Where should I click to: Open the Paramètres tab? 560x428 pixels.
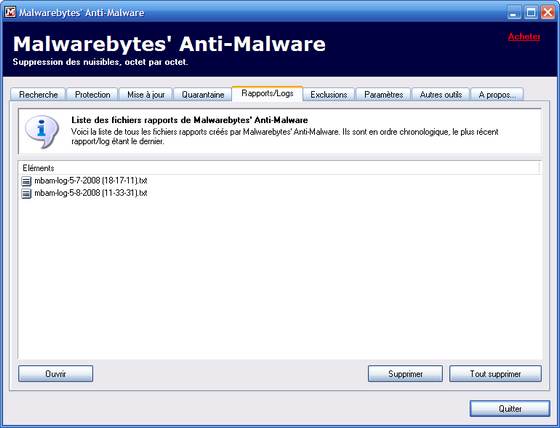tap(384, 95)
